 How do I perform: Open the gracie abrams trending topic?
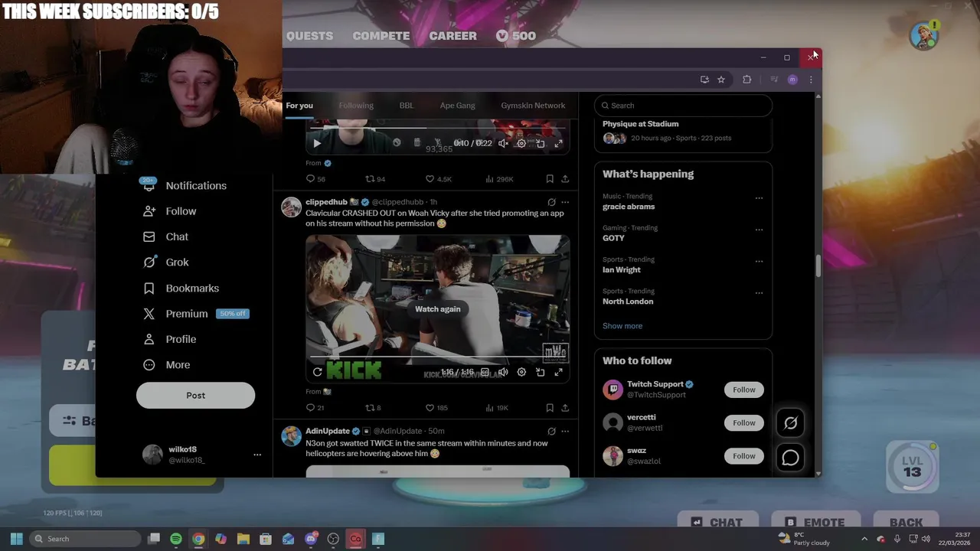pyautogui.click(x=629, y=207)
